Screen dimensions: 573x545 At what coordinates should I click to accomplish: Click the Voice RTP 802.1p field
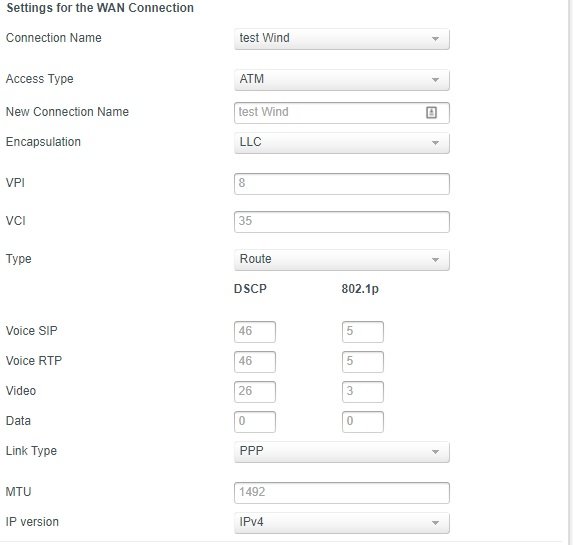click(x=363, y=362)
